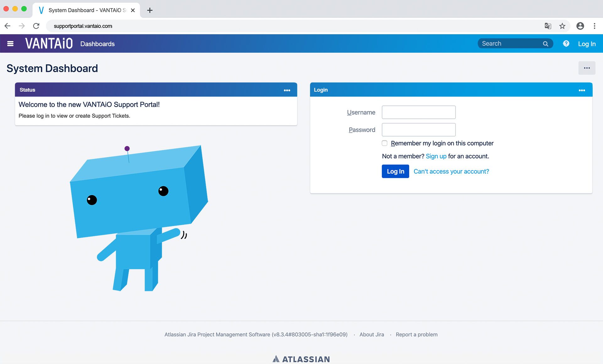Open the System Dashboard tools menu

tap(587, 68)
